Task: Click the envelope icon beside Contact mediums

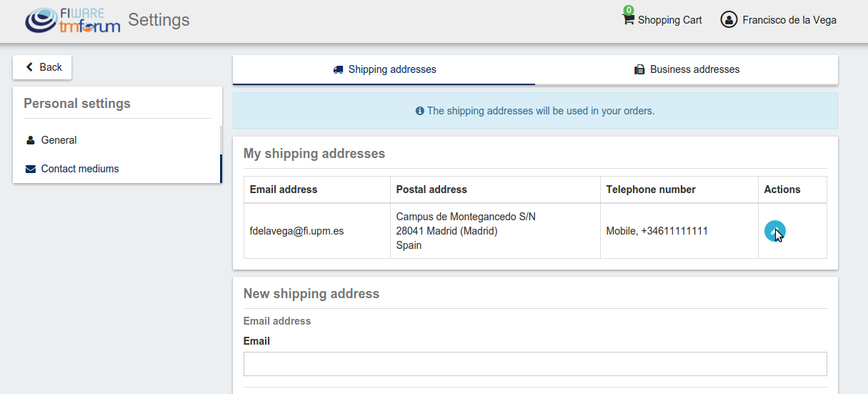Action: [30, 169]
